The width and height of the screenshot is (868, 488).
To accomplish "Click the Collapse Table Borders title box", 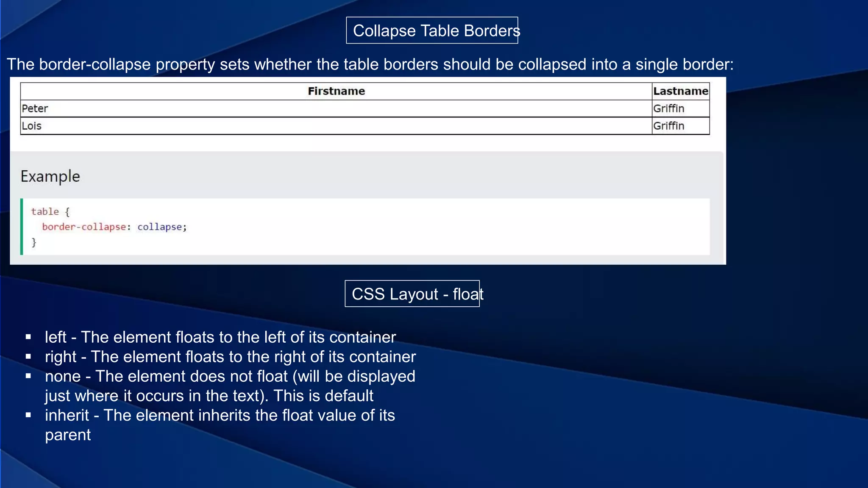I will tap(432, 30).
